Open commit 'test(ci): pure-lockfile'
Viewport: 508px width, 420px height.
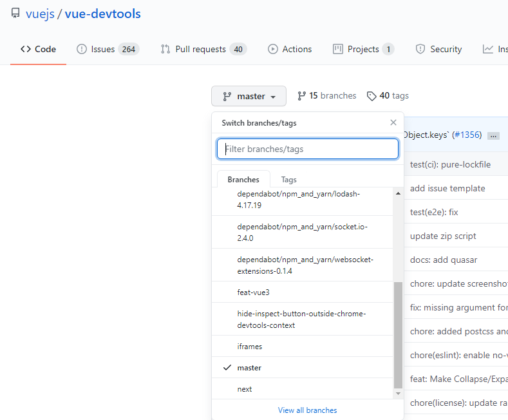point(450,165)
